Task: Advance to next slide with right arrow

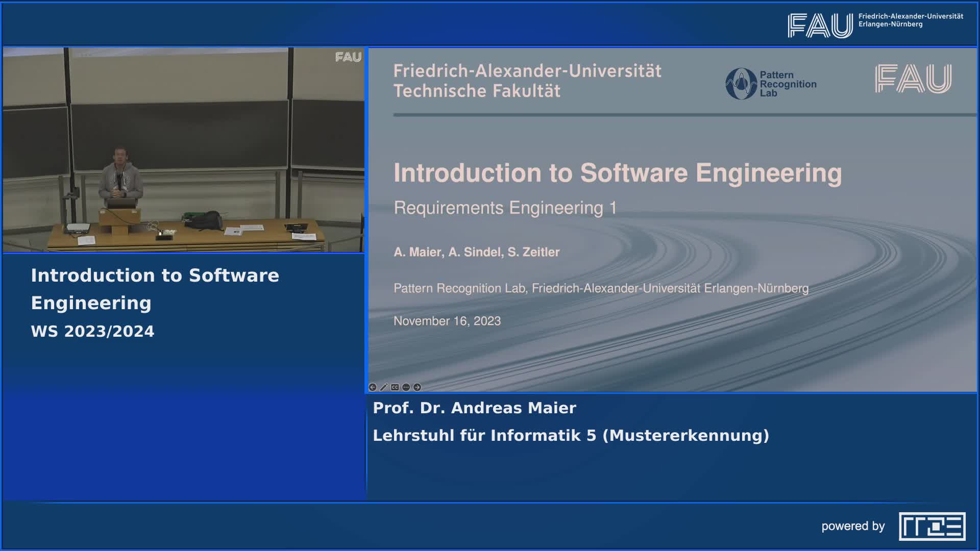Action: click(x=418, y=387)
